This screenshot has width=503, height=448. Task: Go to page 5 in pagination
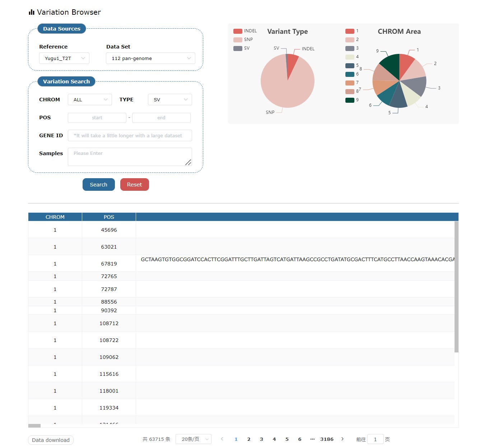click(x=287, y=439)
